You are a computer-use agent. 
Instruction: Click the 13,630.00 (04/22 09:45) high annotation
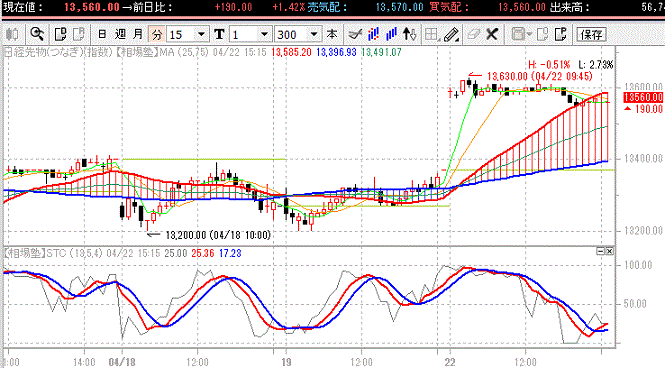(x=539, y=76)
